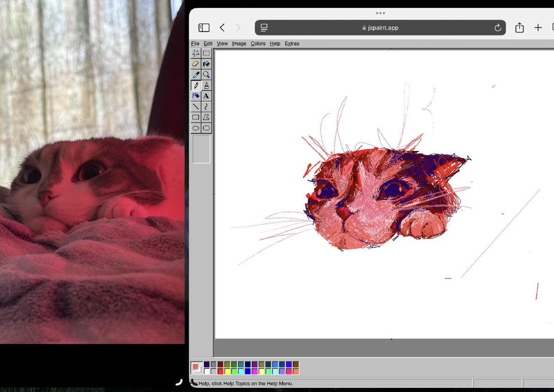
Task: Select the Pencil tool
Action: coord(196,85)
